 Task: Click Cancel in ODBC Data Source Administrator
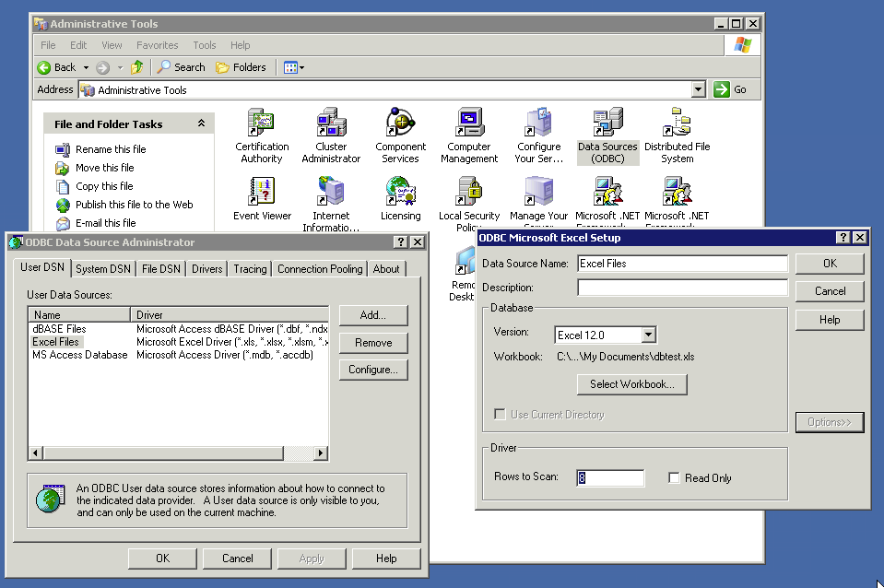coord(237,559)
